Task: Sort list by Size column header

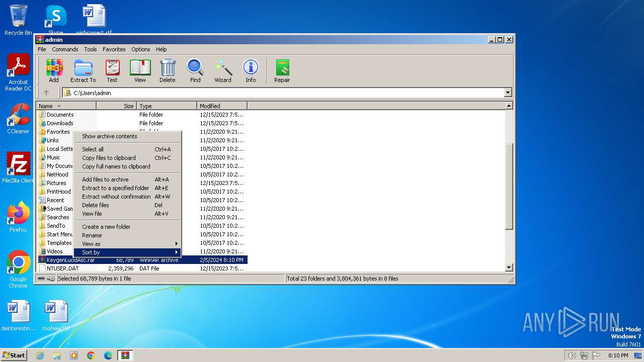Action: 116,106
